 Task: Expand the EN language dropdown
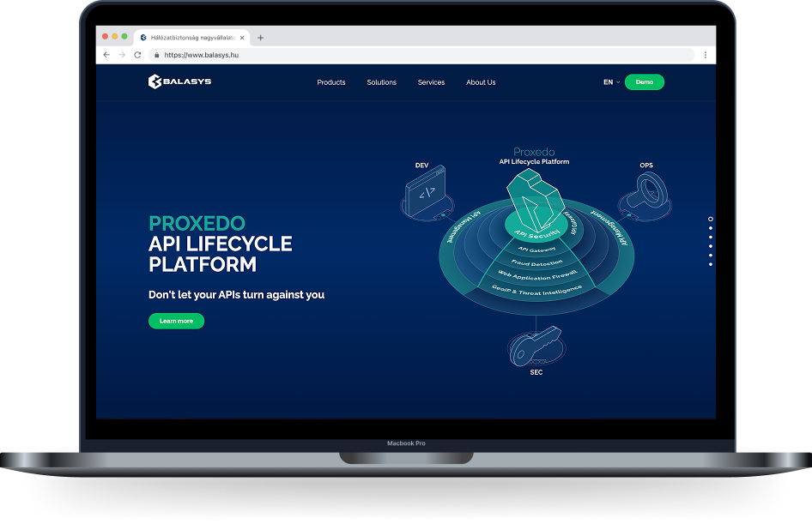[611, 81]
